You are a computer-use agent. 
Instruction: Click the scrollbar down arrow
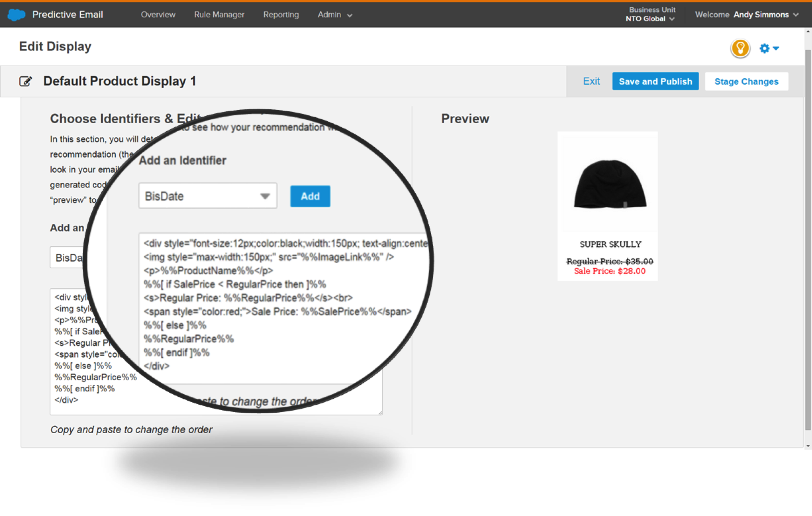click(808, 446)
